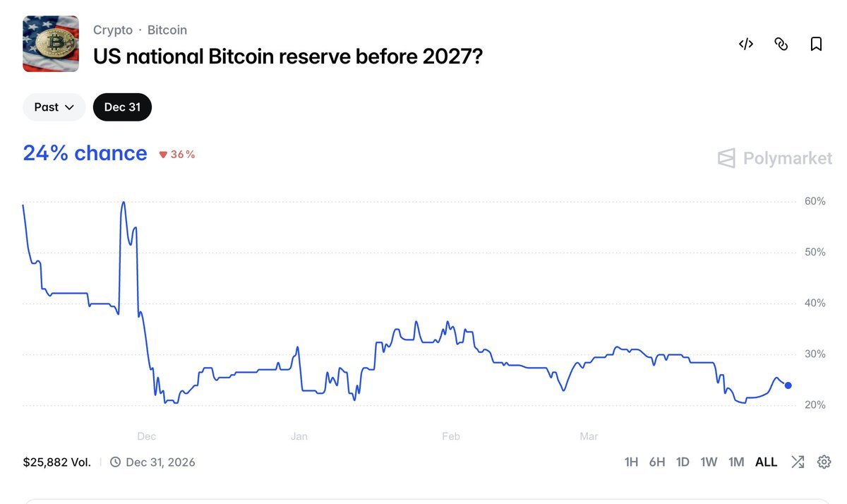This screenshot has height=504, width=847.
Task: Copy the market share link
Action: (x=781, y=44)
